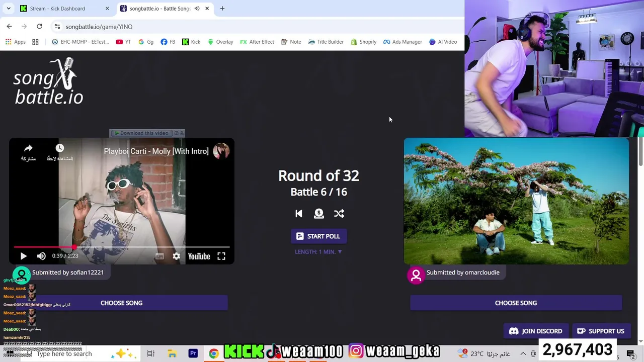644x362 pixels.
Task: Open the Ads Manager bookmark
Action: pyautogui.click(x=402, y=42)
